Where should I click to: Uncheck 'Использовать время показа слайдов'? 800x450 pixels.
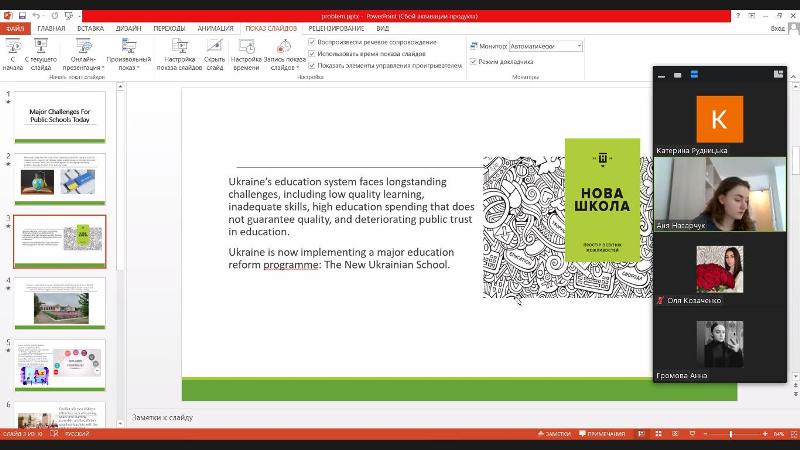[312, 53]
